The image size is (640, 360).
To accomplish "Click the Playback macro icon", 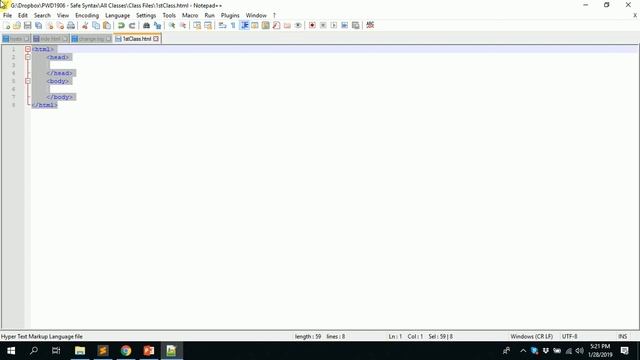I will click(334, 25).
